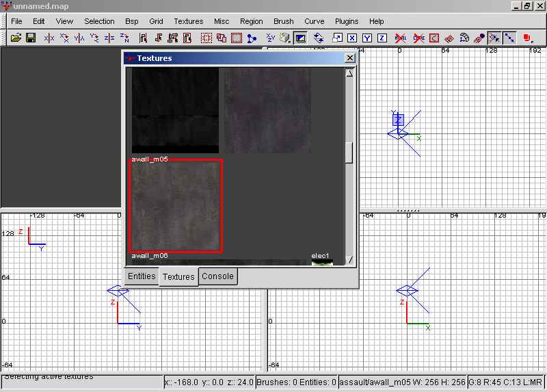Switch to the Console tab
Viewport: 547px width, 392px height.
pyautogui.click(x=217, y=276)
